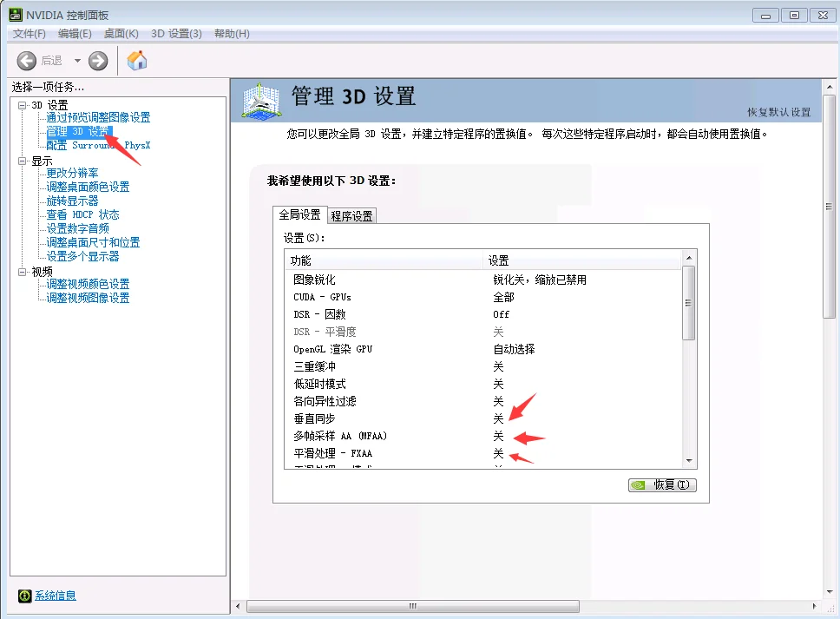Go to the Home page icon
840x619 pixels.
click(x=137, y=60)
